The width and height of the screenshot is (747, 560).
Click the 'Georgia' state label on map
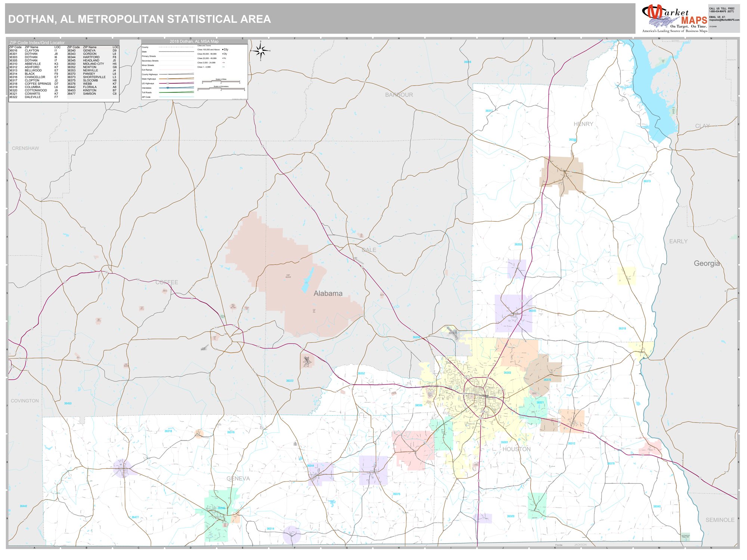[706, 263]
